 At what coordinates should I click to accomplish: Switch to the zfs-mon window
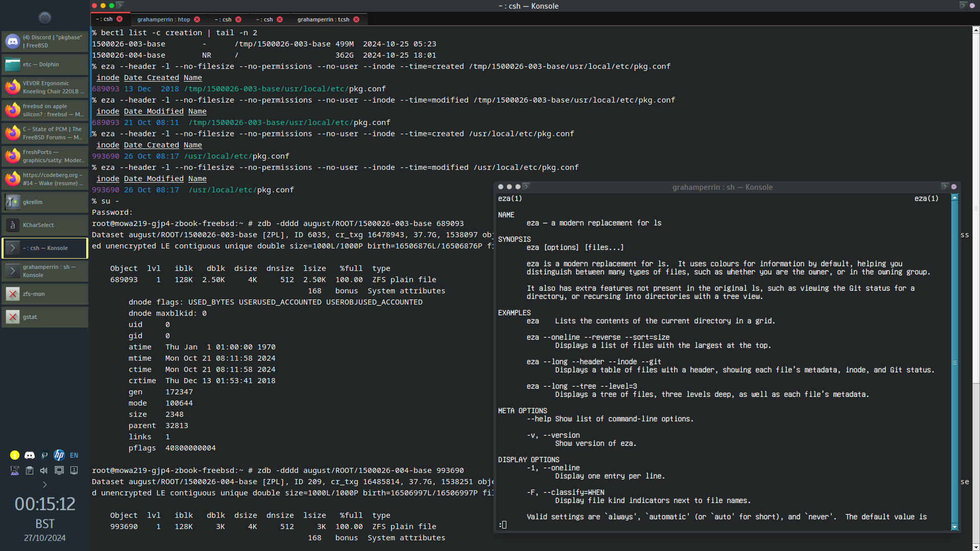[x=45, y=294]
